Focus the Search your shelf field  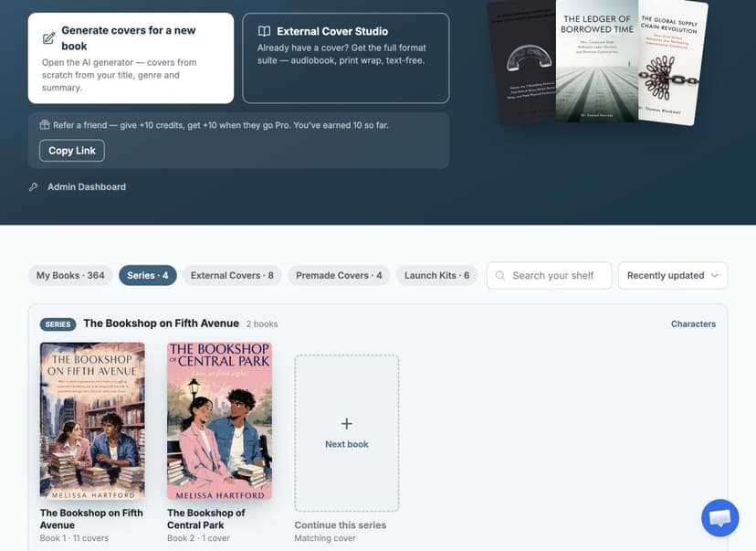(x=549, y=276)
